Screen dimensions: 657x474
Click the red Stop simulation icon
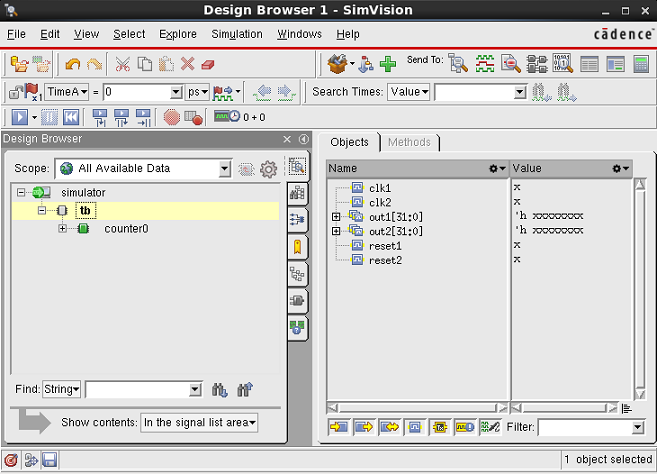[x=171, y=117]
